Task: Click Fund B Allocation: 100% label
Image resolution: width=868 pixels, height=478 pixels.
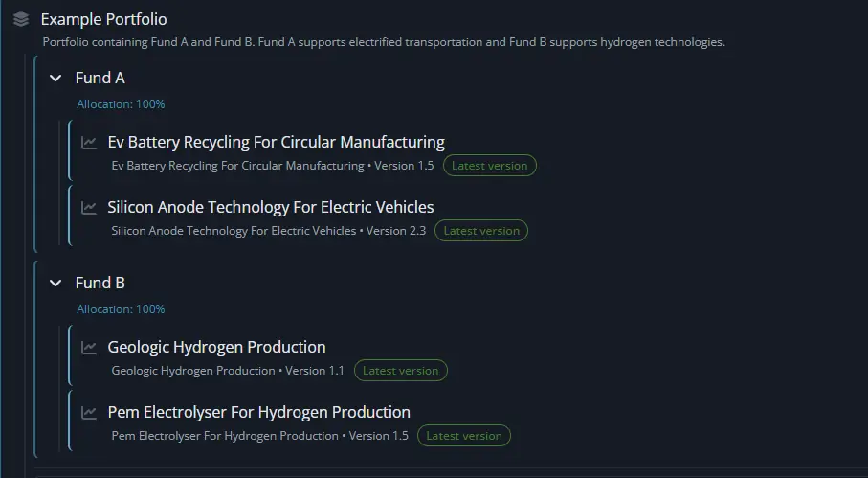Action: [121, 309]
